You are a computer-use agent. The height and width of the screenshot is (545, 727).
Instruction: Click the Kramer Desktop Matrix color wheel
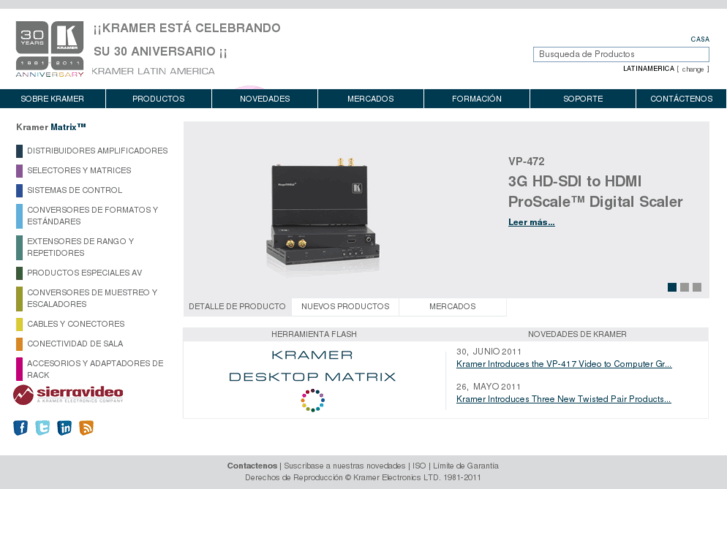pyautogui.click(x=312, y=400)
